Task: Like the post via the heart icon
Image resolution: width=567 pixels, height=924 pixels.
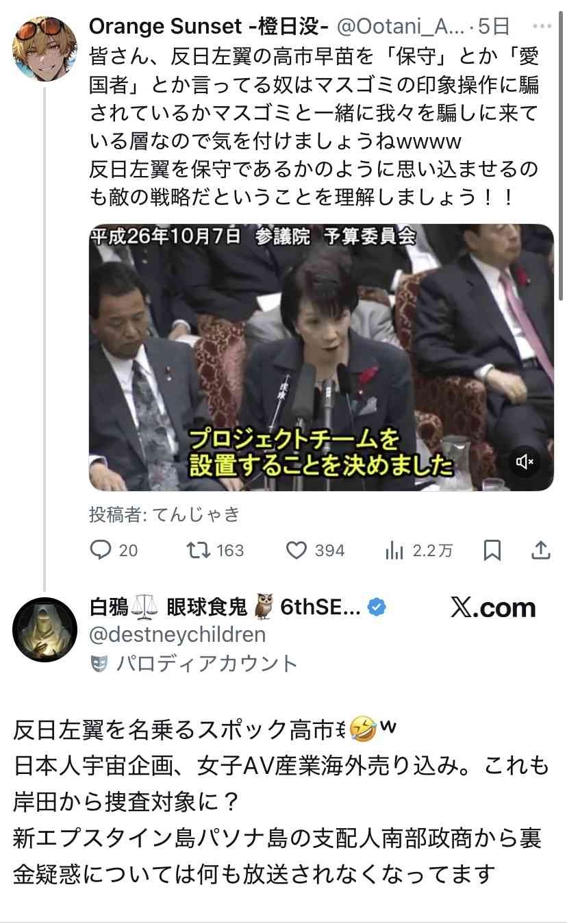Action: (296, 550)
